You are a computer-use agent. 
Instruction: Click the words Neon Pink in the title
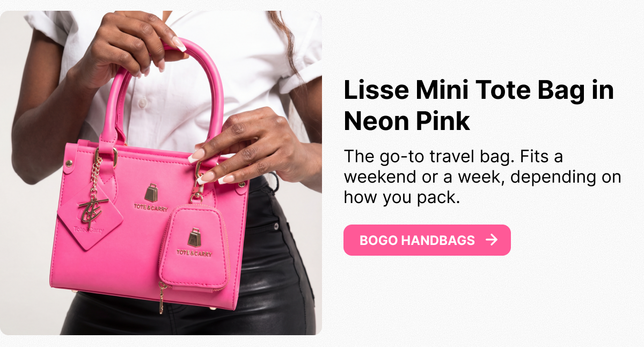pyautogui.click(x=407, y=121)
